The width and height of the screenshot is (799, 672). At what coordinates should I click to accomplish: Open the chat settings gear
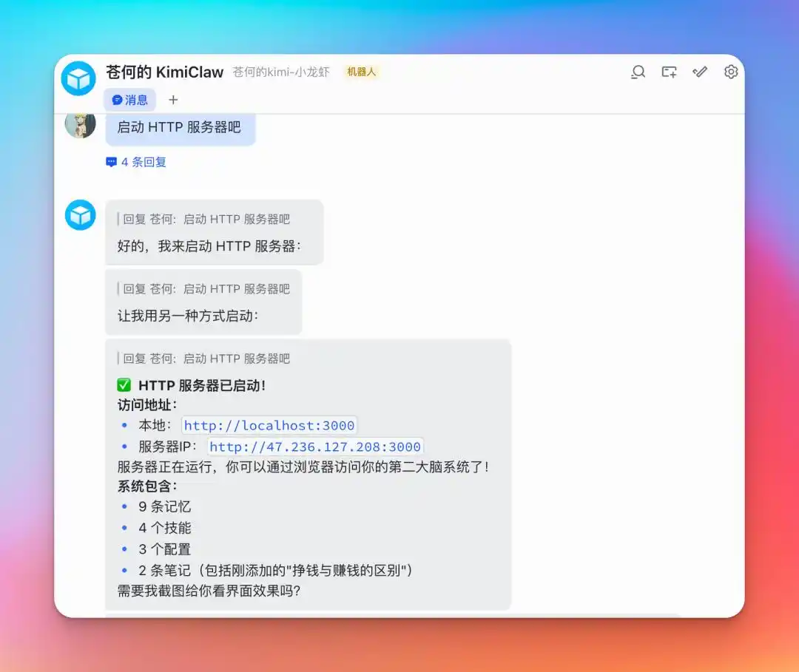[731, 72]
